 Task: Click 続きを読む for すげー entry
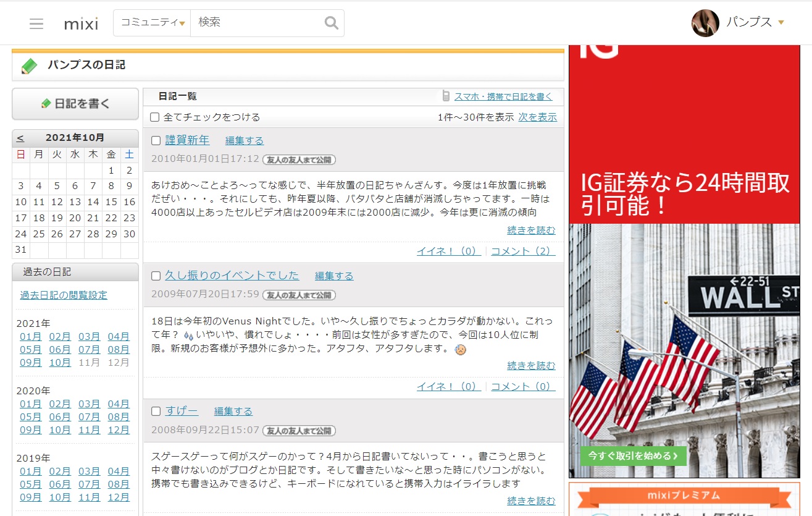pyautogui.click(x=531, y=501)
